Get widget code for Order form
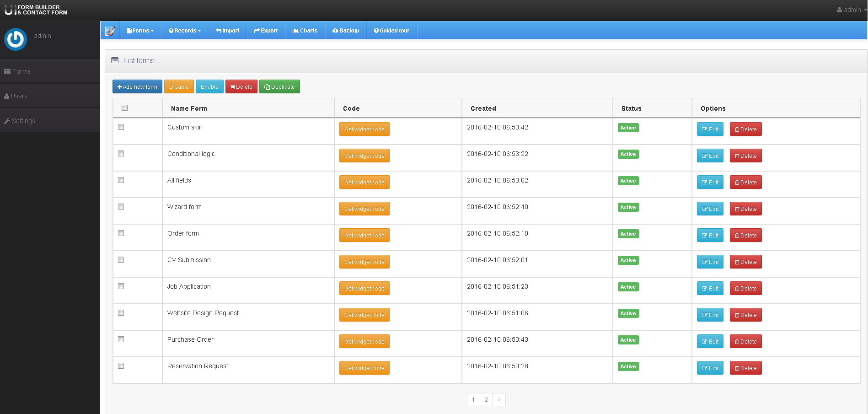Image resolution: width=868 pixels, height=414 pixels. tap(364, 236)
